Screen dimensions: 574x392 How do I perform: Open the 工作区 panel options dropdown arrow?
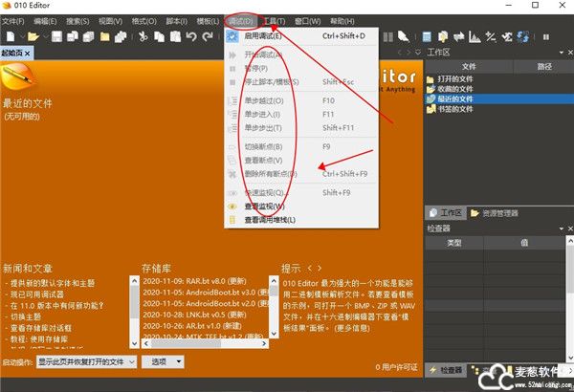click(562, 53)
